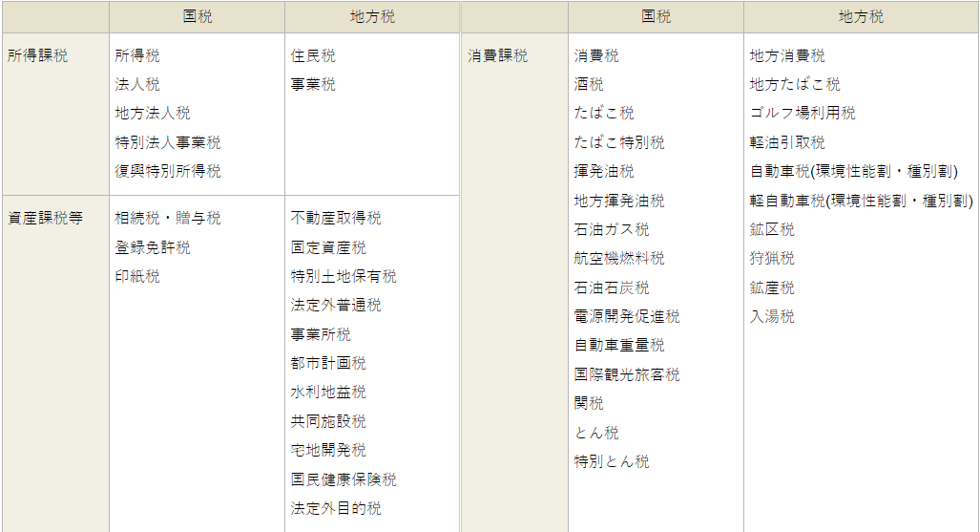Select the 地方消費税 entry
Image resolution: width=980 pixels, height=532 pixels.
coord(787,55)
